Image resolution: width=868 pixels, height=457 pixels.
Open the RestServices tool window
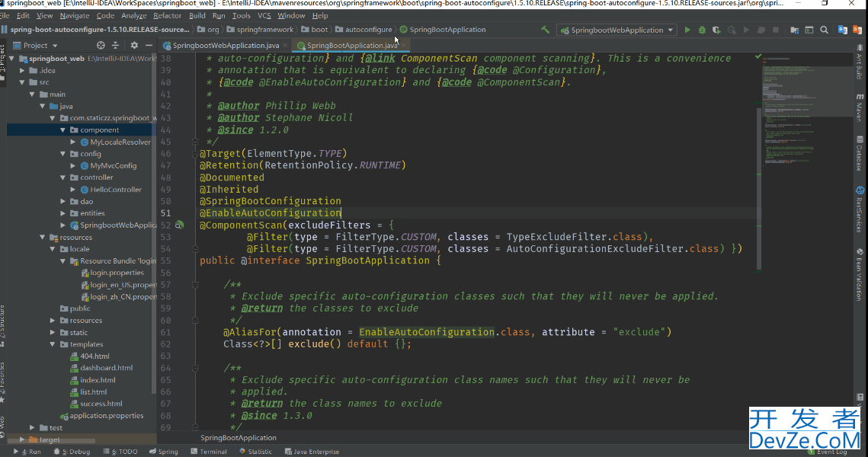pos(860,210)
